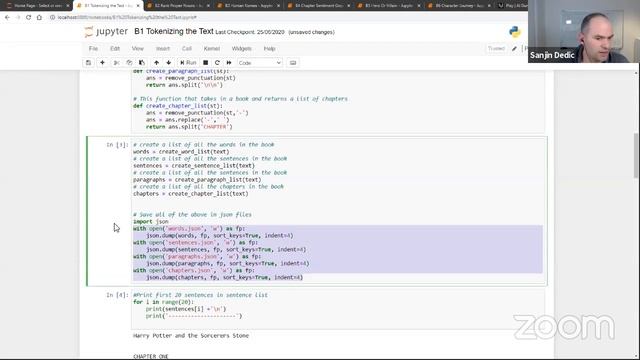Open the File menu
The height and width of the screenshot is (360, 640).
click(93, 49)
